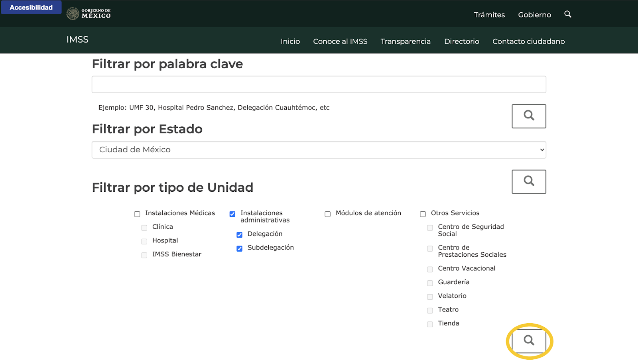638x364 pixels.
Task: Click the search icon in top header
Action: (x=568, y=14)
